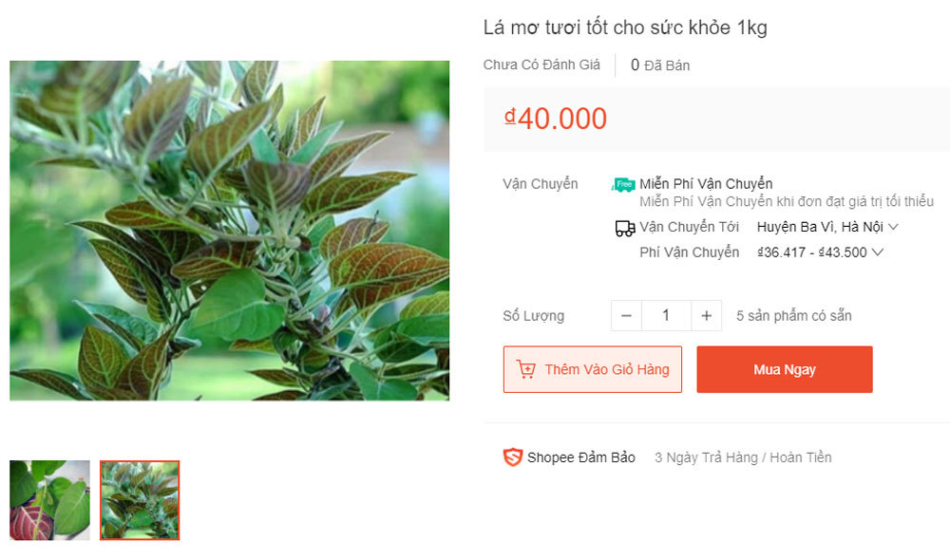The height and width of the screenshot is (560, 950).
Task: Select the red-veined leaf thumbnail
Action: (x=49, y=500)
